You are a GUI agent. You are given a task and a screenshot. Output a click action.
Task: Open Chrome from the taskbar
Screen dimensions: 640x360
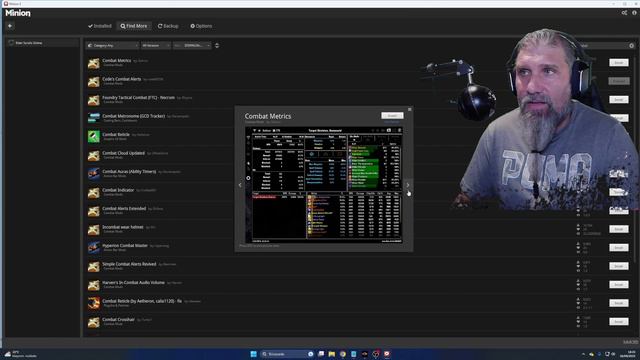(343, 354)
